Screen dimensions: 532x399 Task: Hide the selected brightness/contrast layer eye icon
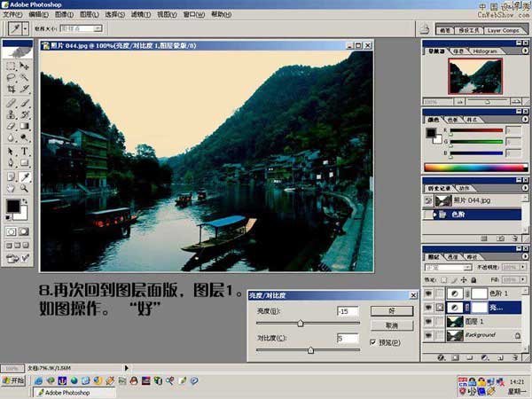pyautogui.click(x=428, y=308)
